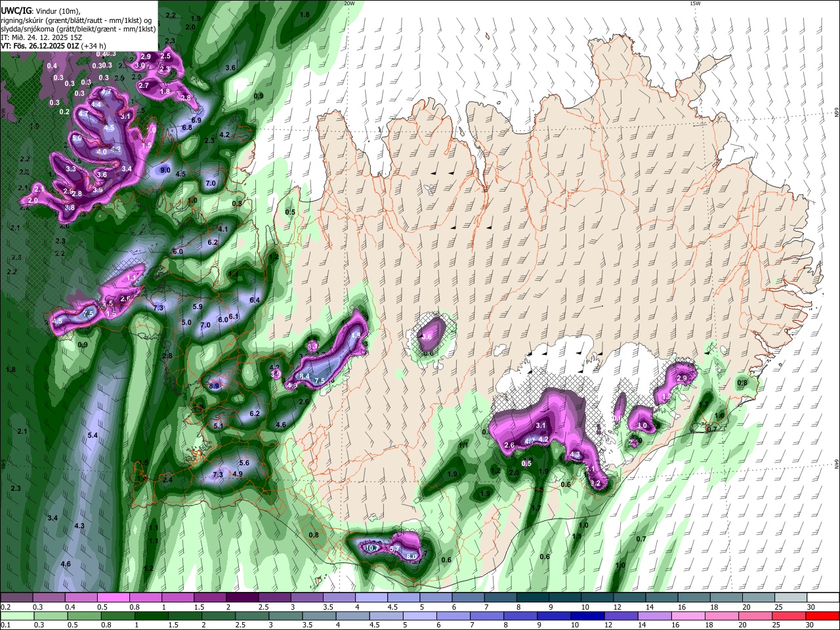
Task: Click the 'IT: Mið. 24. 12. 2025 15Z' line
Action: [x=40, y=37]
